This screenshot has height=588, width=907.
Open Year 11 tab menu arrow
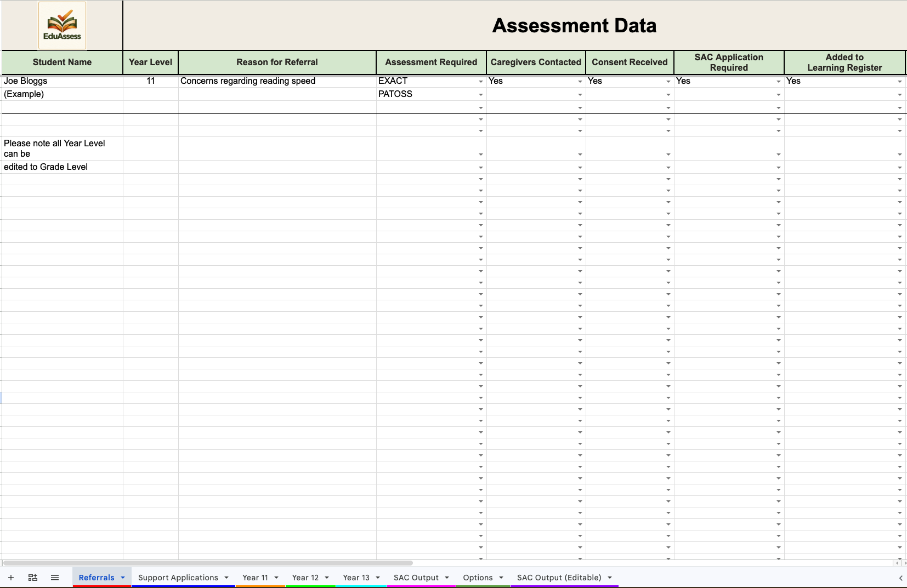tap(276, 578)
